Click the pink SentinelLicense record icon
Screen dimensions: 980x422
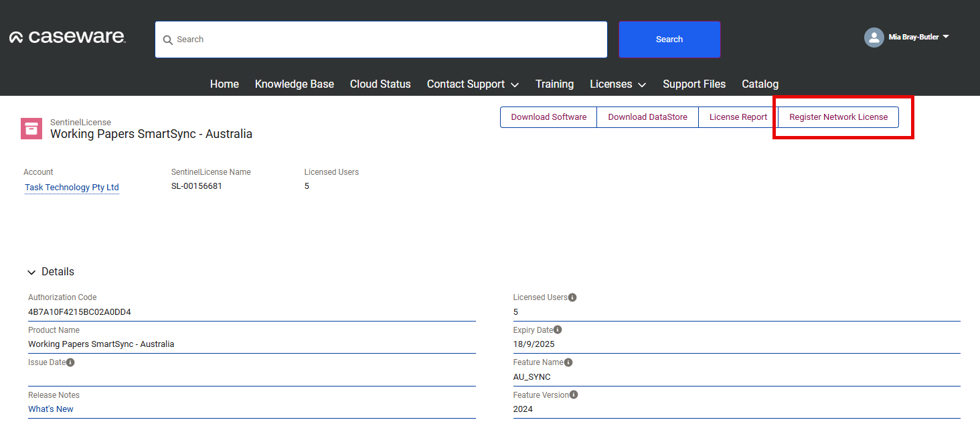pyautogui.click(x=31, y=129)
